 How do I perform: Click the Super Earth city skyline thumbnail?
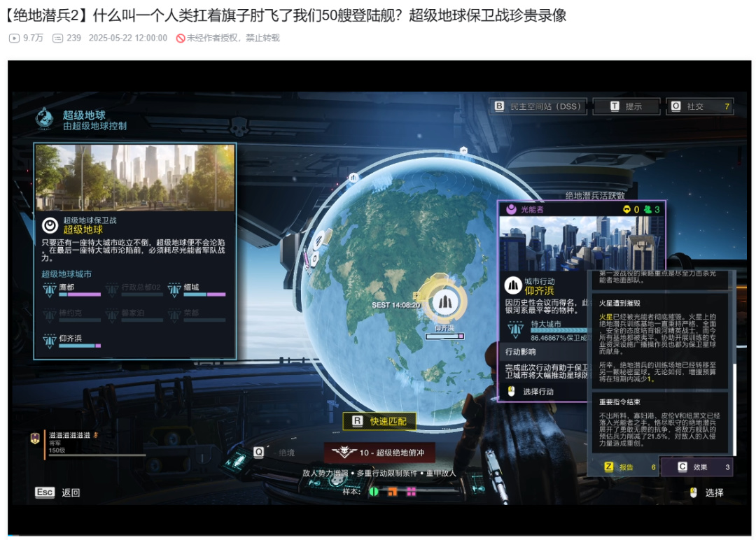tap(135, 177)
